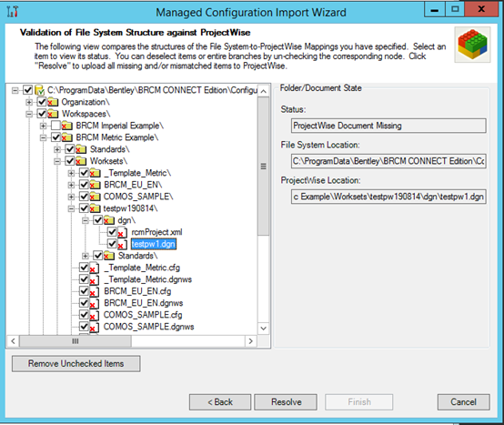Image resolution: width=504 pixels, height=425 pixels.
Task: Click the BRCM_EU_EN folder icon
Action: 96,185
